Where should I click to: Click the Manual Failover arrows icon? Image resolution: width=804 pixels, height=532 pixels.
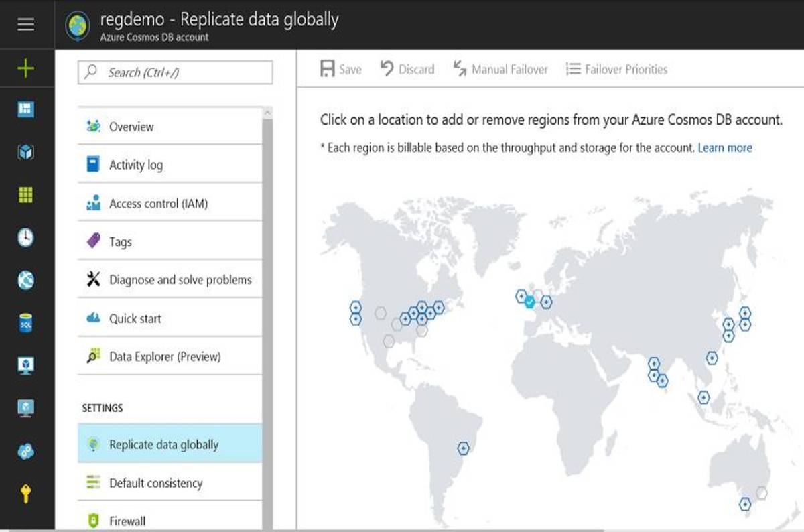(499, 68)
